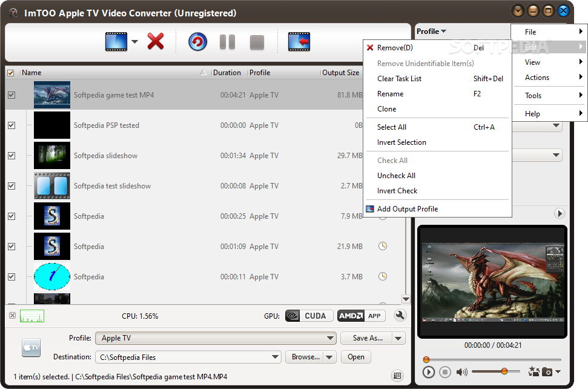Screen dimensions: 588x389
Task: Expand the Browse dropdown arrow
Action: pyautogui.click(x=329, y=357)
